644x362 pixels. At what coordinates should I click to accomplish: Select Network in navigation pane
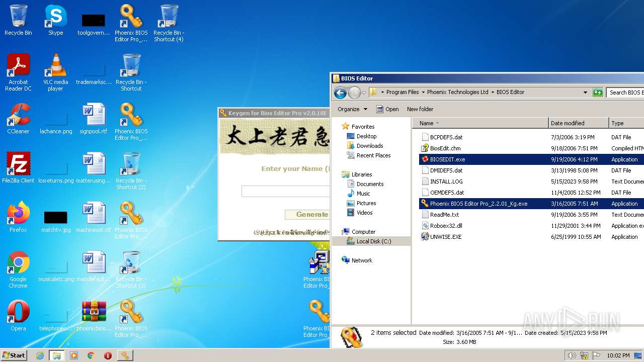pyautogui.click(x=362, y=260)
